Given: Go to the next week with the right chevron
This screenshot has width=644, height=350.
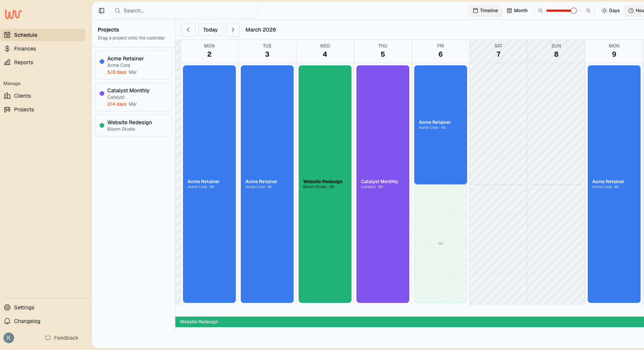Looking at the screenshot, I should tap(233, 29).
